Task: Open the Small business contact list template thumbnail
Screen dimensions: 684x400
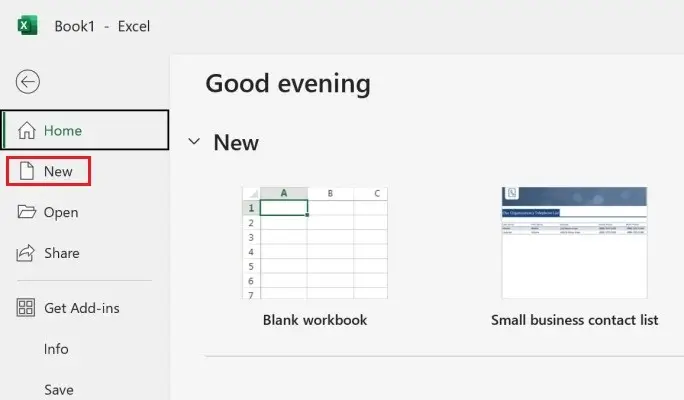Action: click(x=575, y=243)
